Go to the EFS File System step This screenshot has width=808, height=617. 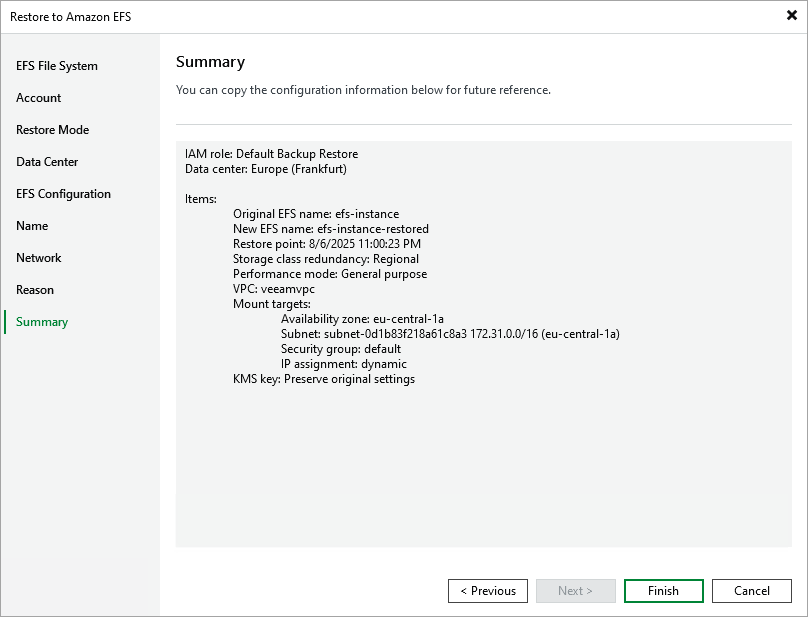pos(57,66)
